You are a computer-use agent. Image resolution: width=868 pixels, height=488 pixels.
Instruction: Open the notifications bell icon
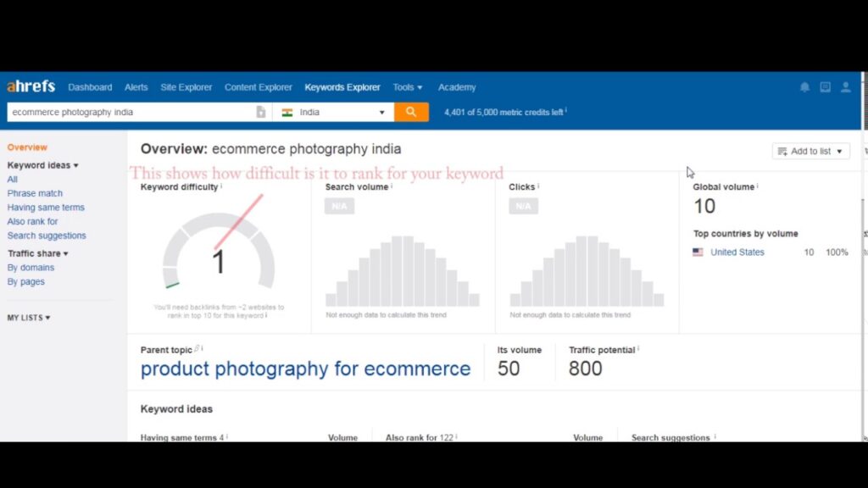(805, 87)
